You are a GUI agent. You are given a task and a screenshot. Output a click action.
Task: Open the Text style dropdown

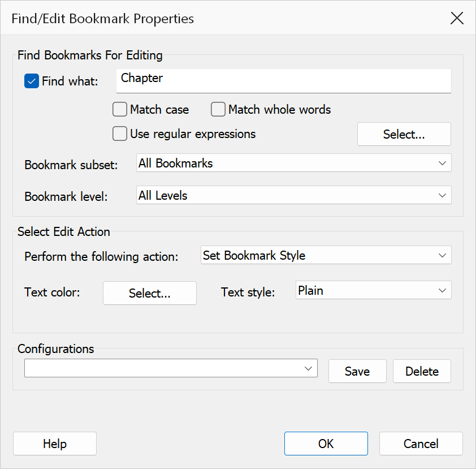[373, 290]
